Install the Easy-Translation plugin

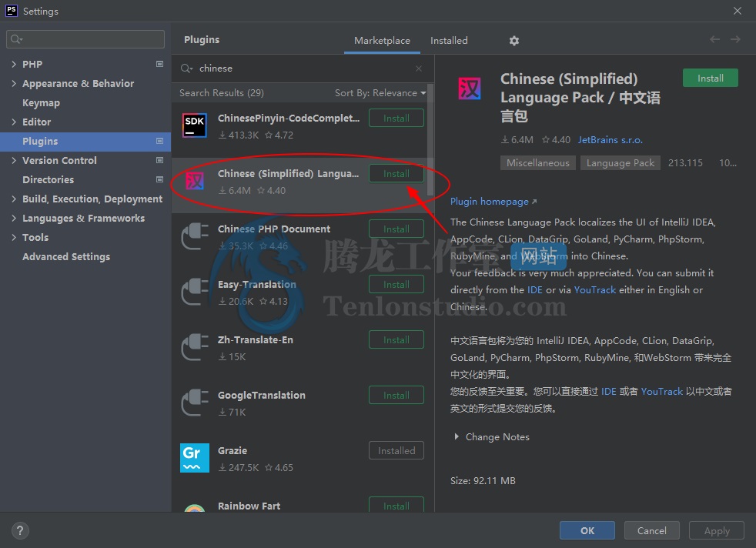pyautogui.click(x=396, y=284)
